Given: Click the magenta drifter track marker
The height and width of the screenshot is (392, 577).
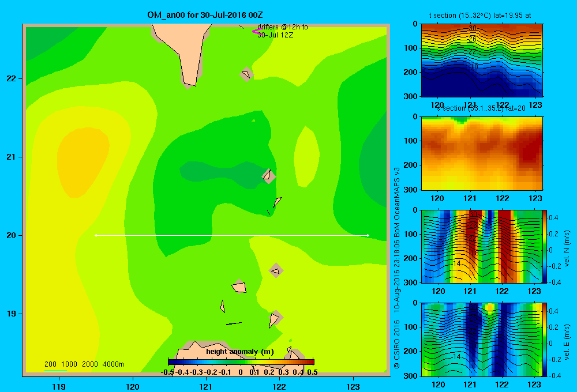Looking at the screenshot, I should click(257, 31).
